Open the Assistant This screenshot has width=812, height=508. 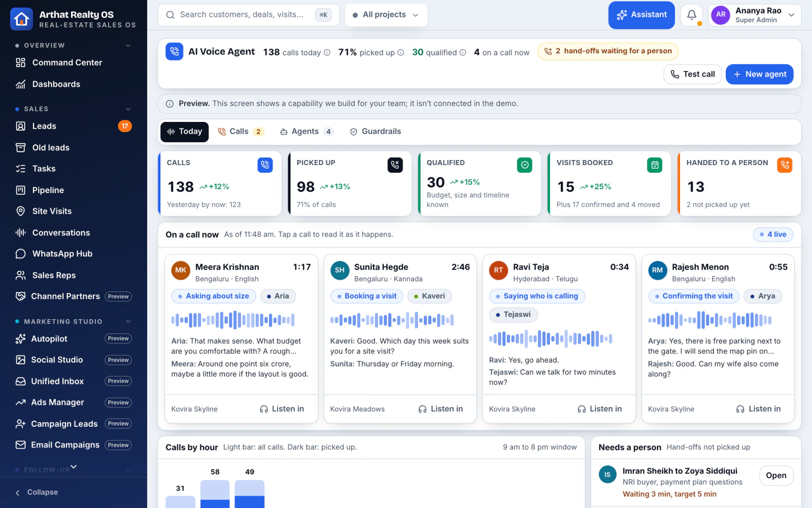click(641, 15)
